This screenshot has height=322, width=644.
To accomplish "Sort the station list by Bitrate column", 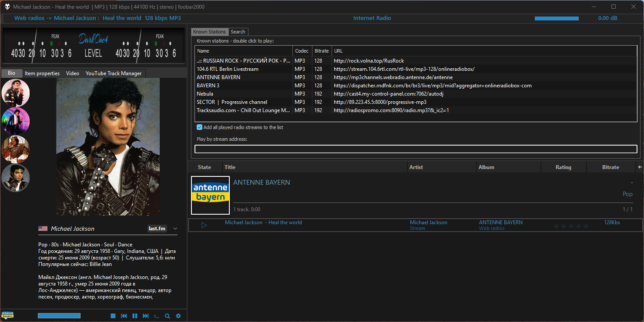I will [x=322, y=51].
